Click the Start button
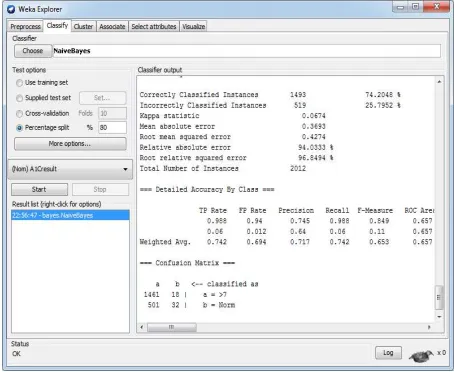Image resolution: width=454 pixels, height=372 pixels. point(39,189)
